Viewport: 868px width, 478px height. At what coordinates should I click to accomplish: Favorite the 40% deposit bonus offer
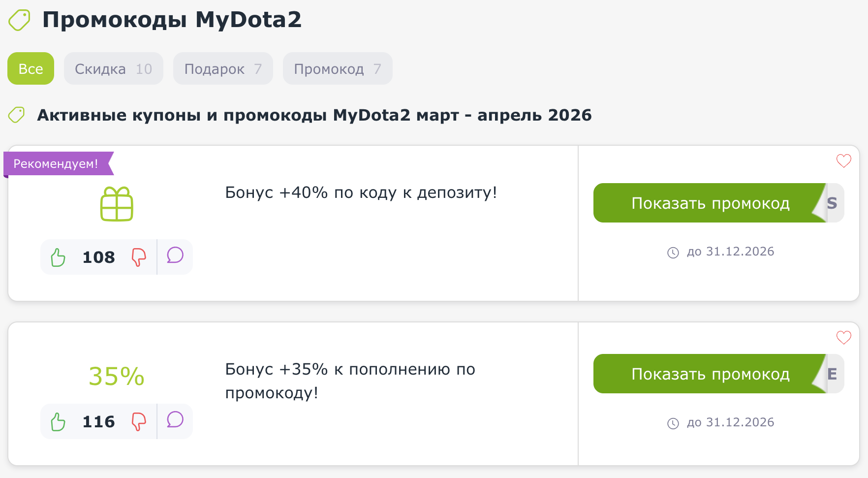coord(844,161)
